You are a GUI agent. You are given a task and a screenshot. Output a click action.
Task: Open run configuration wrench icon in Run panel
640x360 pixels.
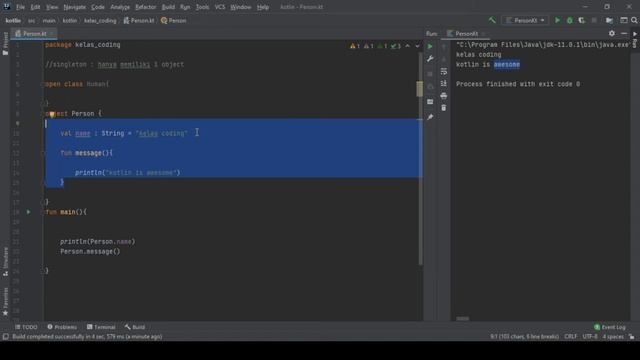[430, 59]
